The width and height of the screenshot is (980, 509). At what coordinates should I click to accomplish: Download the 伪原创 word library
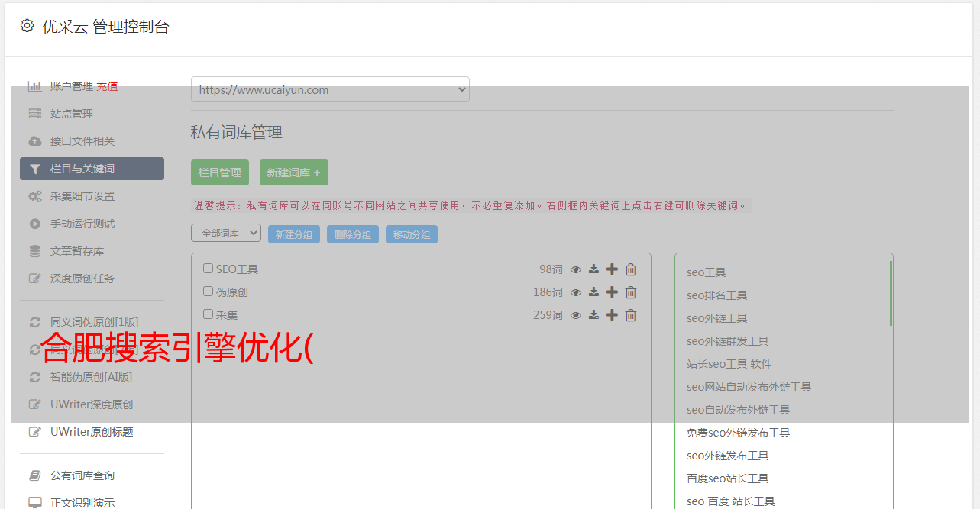point(593,292)
